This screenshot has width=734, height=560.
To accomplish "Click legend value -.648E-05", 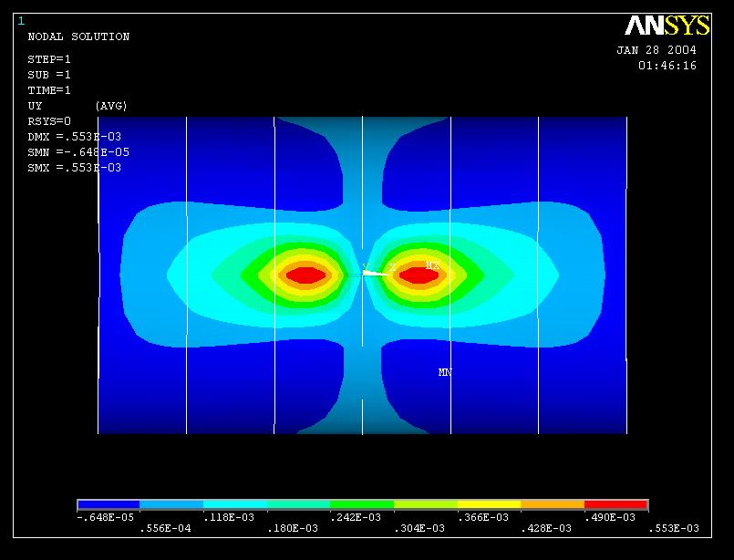I will pyautogui.click(x=106, y=517).
